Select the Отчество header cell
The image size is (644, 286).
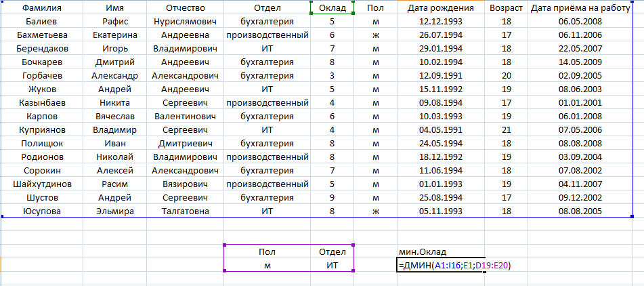pyautogui.click(x=185, y=8)
